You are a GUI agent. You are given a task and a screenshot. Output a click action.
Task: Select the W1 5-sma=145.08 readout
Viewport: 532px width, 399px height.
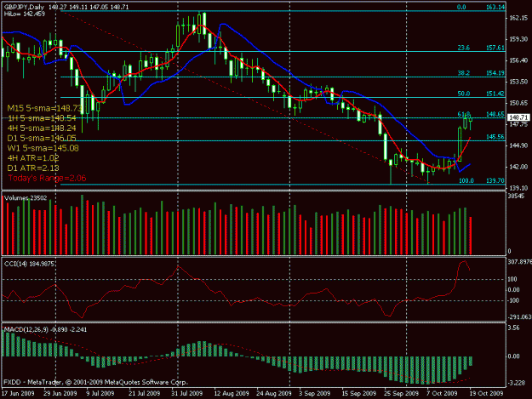point(43,148)
